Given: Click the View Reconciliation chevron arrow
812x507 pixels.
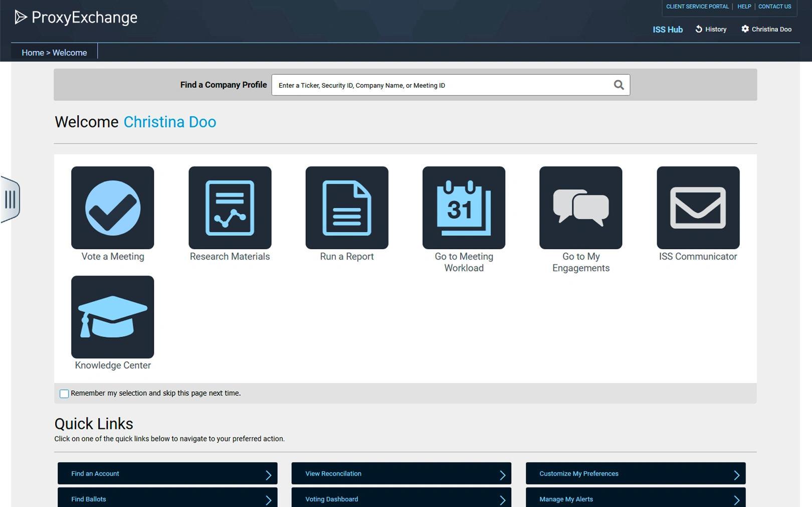Looking at the screenshot, I should pos(503,474).
